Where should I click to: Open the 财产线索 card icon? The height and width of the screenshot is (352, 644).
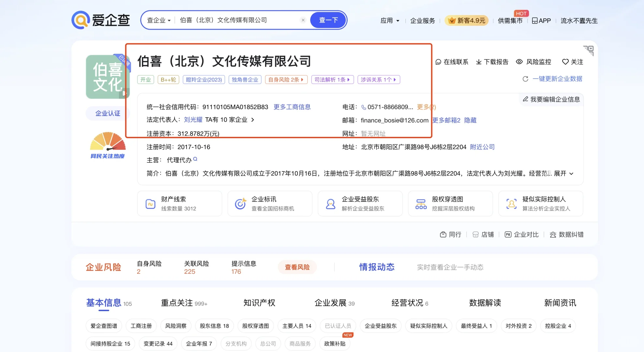150,204
